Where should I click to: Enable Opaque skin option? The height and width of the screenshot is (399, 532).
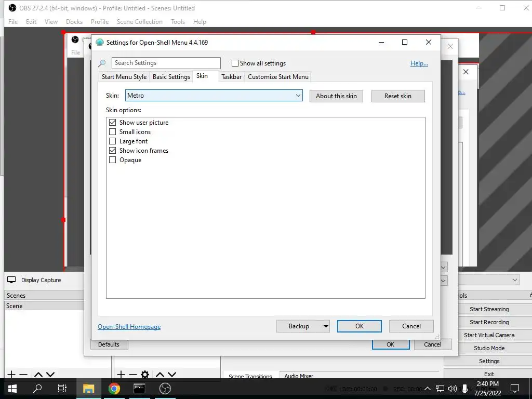[112, 160]
